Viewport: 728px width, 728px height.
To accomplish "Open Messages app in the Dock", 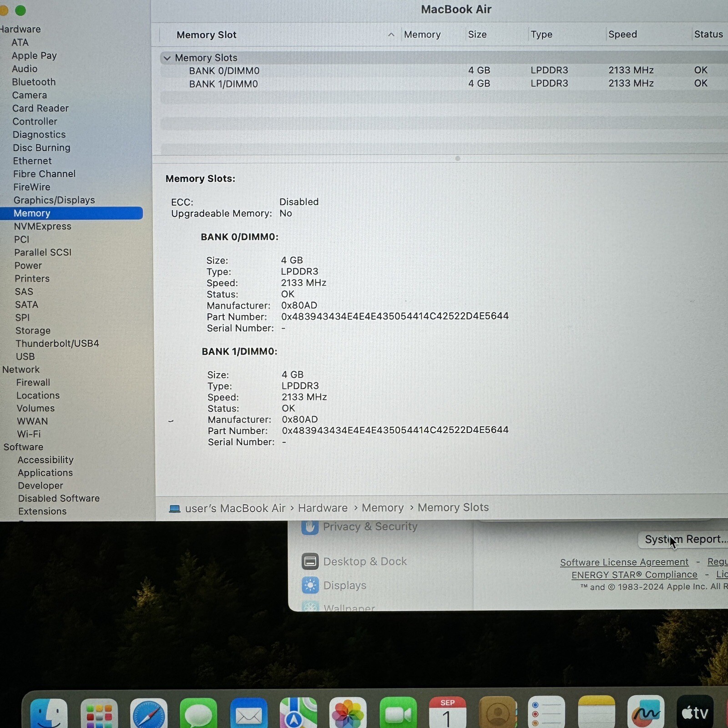I will point(198,713).
